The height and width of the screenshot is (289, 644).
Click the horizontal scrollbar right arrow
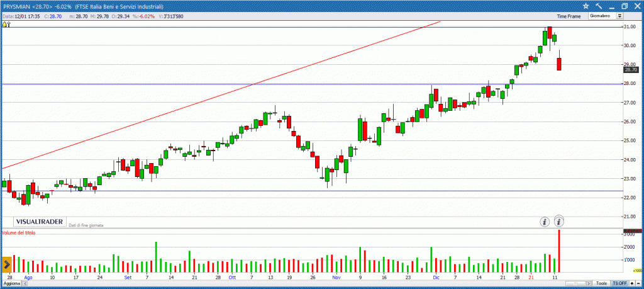point(589,284)
